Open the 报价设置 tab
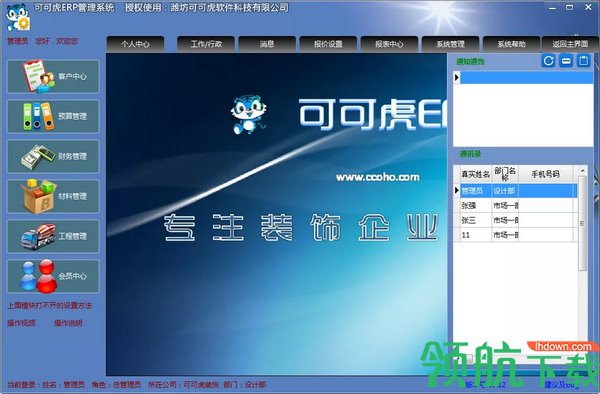 pos(328,44)
